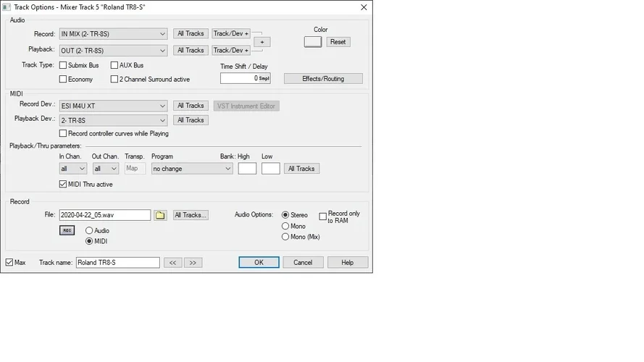Open folder browse icon next to File field
644x362 pixels.
(160, 215)
